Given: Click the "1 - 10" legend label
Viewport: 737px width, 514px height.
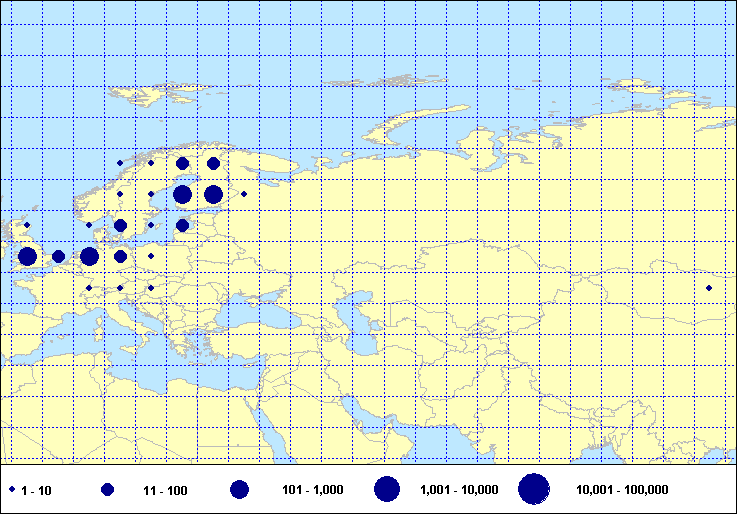Looking at the screenshot, I should (36, 490).
